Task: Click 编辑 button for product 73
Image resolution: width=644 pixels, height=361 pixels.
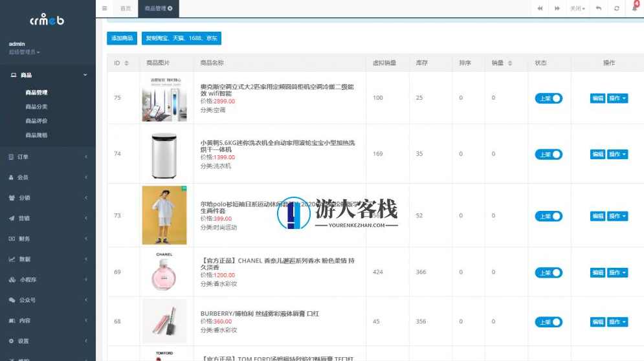Action: click(x=597, y=216)
